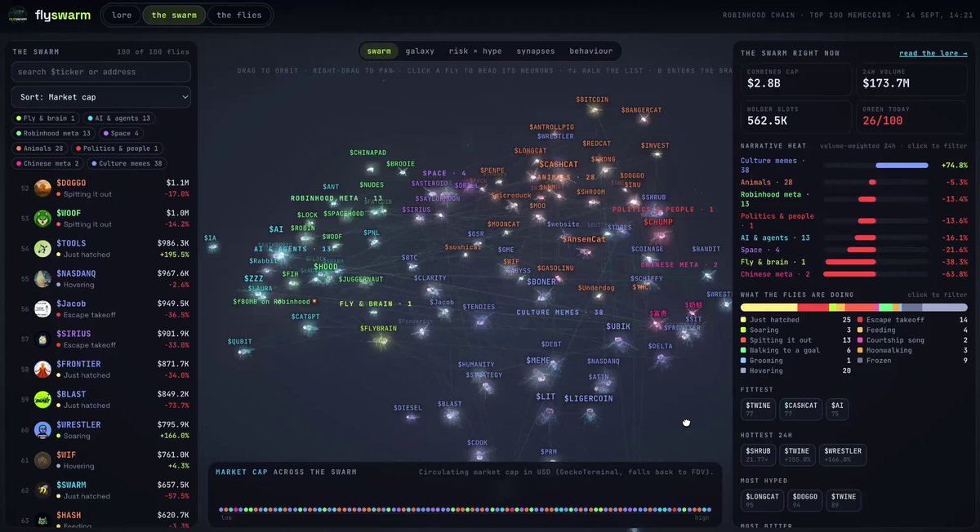Image resolution: width=980 pixels, height=532 pixels.
Task: Click the $CASHCAT chip under Fittest
Action: coord(801,409)
